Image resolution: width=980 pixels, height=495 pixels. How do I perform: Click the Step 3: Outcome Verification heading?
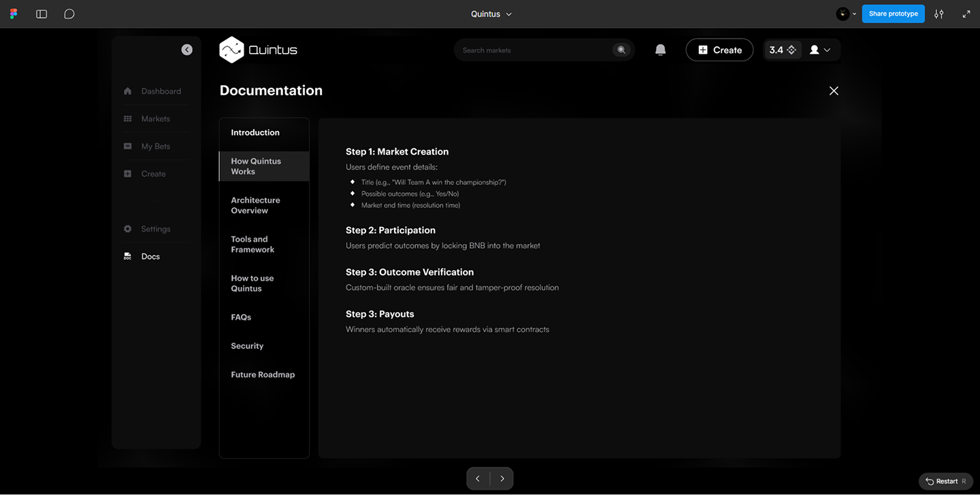pos(410,272)
